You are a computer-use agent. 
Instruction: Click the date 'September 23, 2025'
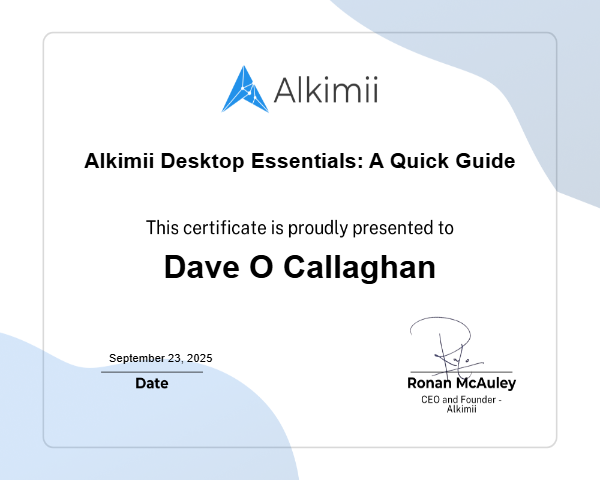tap(161, 358)
